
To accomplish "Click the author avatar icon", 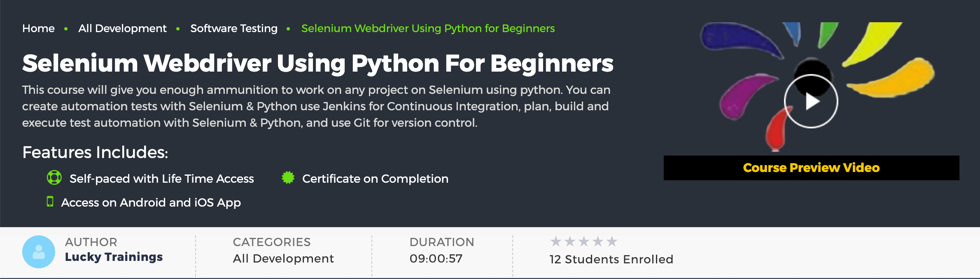I will coord(39,252).
